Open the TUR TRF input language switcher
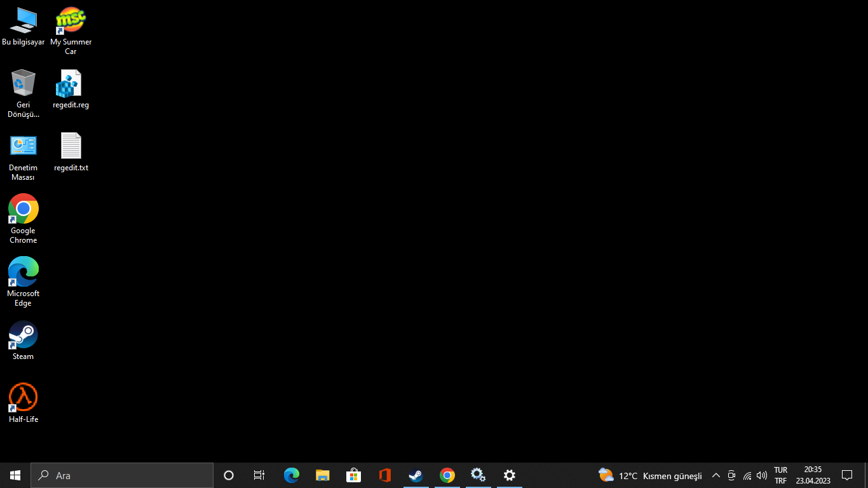The height and width of the screenshot is (488, 868). click(x=780, y=475)
